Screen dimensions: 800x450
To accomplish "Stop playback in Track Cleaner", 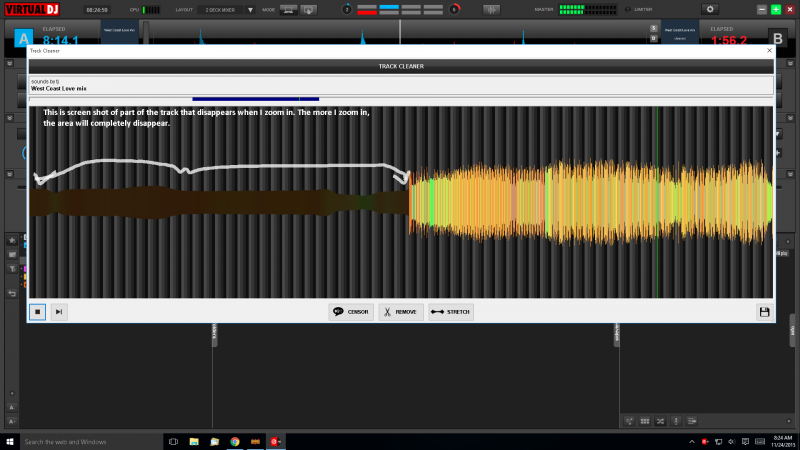I will [37, 312].
